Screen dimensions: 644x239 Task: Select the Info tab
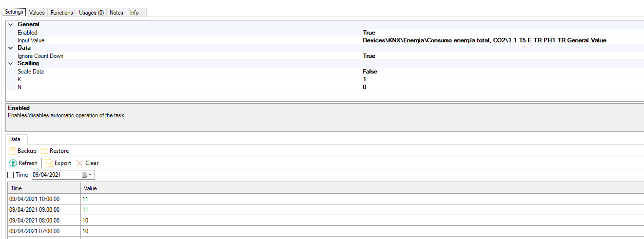[x=134, y=13]
